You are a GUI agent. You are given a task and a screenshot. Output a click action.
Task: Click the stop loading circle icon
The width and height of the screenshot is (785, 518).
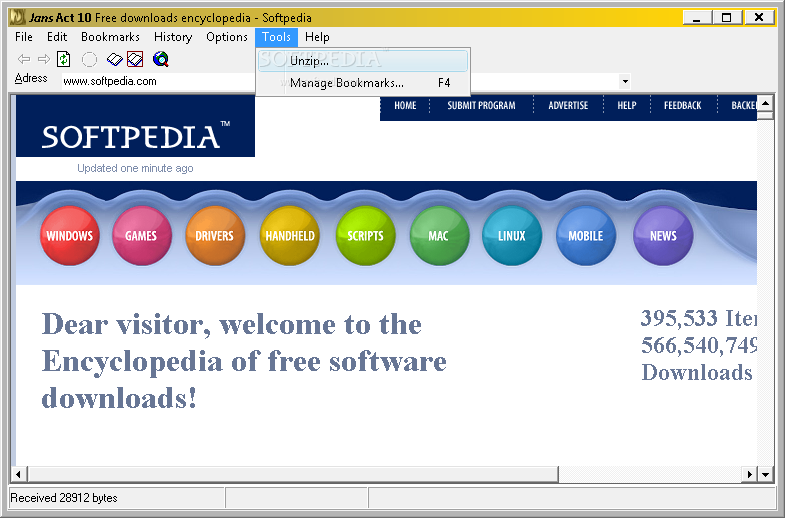coord(89,60)
